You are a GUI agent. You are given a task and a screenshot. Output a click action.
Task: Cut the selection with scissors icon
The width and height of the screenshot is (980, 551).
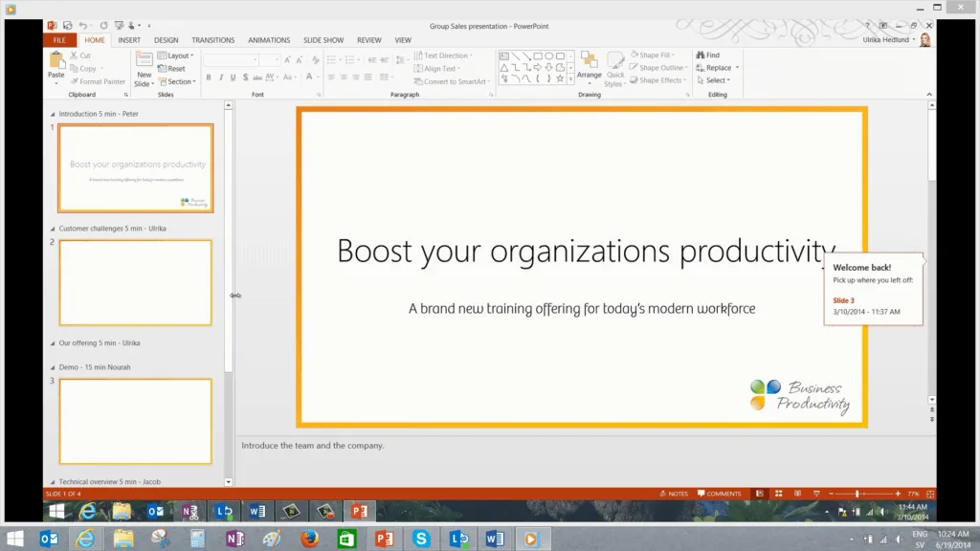[x=80, y=55]
